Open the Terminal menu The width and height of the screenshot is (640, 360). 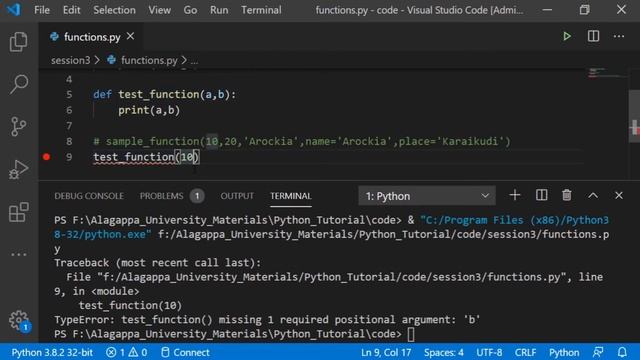(x=261, y=10)
